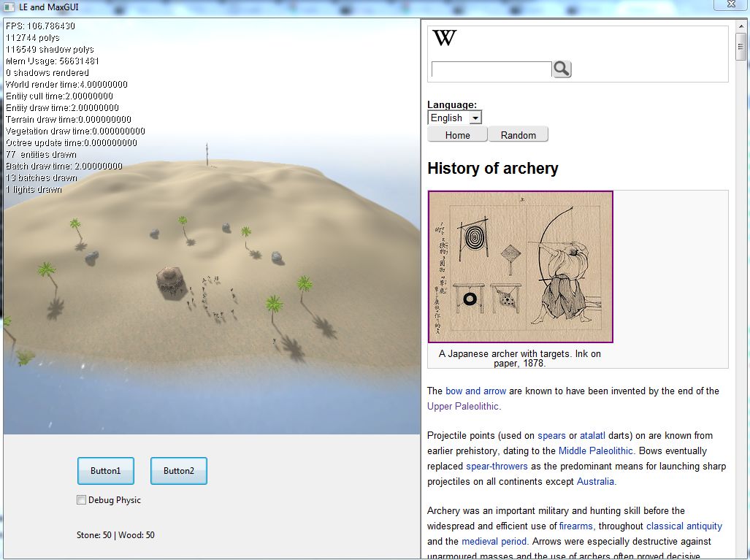The image size is (750, 560).
Task: Open the Upper Paleolithic link
Action: point(463,407)
